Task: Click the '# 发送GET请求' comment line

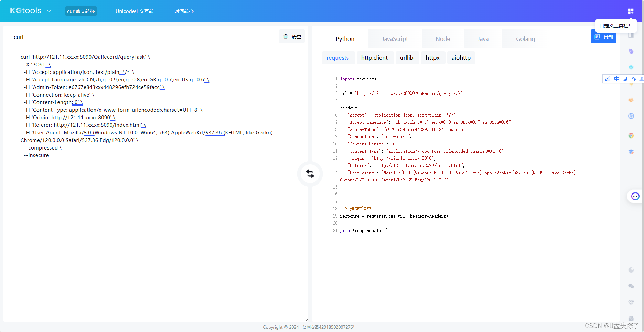Action: [x=356, y=209]
